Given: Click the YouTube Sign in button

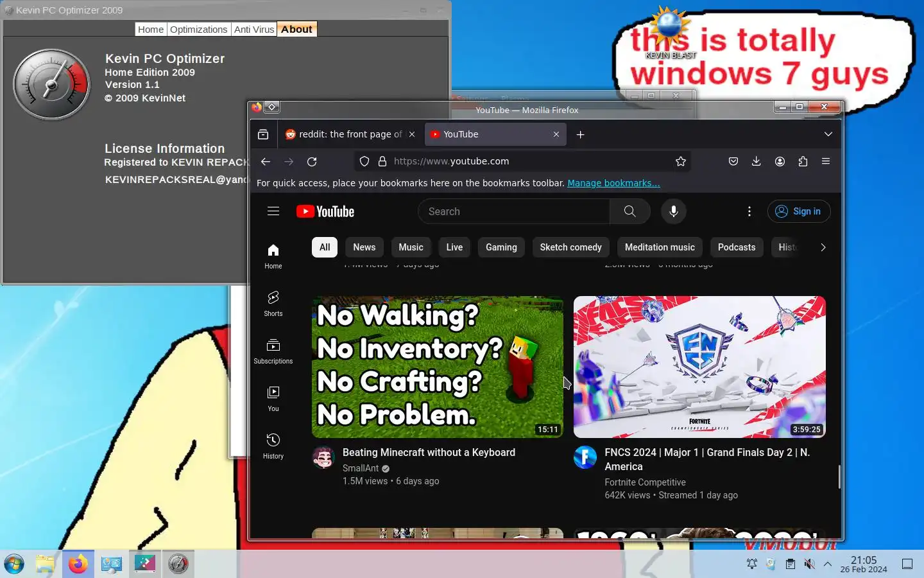Looking at the screenshot, I should (799, 211).
